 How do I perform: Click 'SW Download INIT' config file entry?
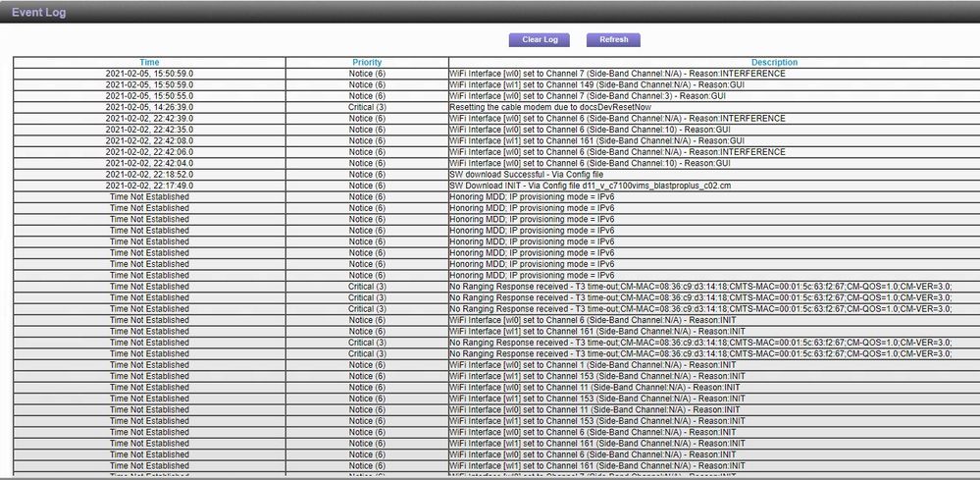point(590,187)
